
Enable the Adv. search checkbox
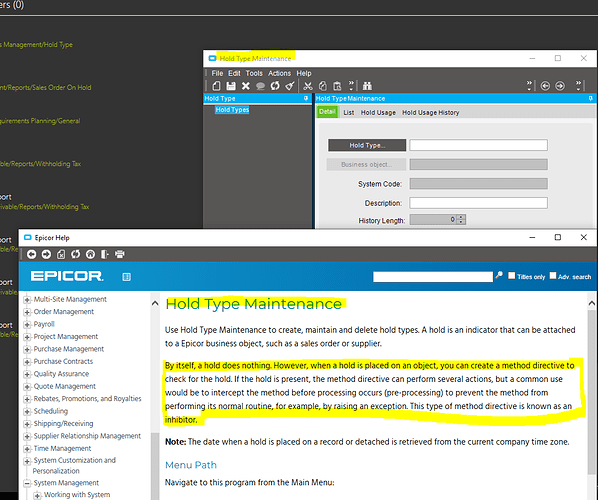[553, 276]
